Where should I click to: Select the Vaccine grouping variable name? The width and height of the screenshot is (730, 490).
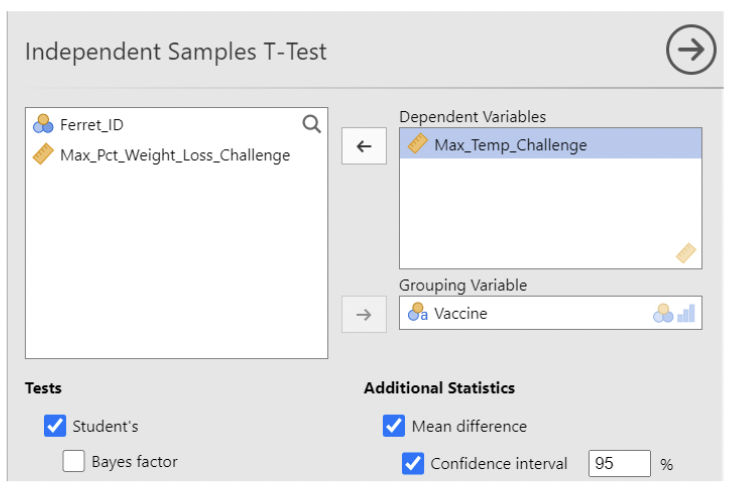pyautogui.click(x=461, y=313)
